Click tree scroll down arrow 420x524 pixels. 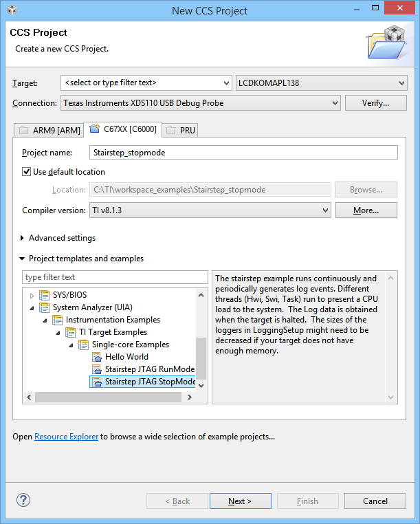(201, 385)
